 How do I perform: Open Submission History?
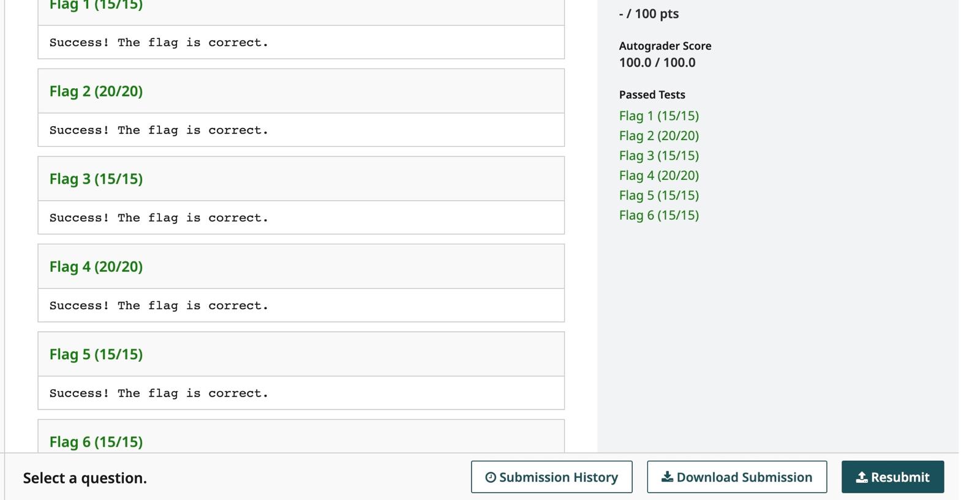[x=551, y=477]
